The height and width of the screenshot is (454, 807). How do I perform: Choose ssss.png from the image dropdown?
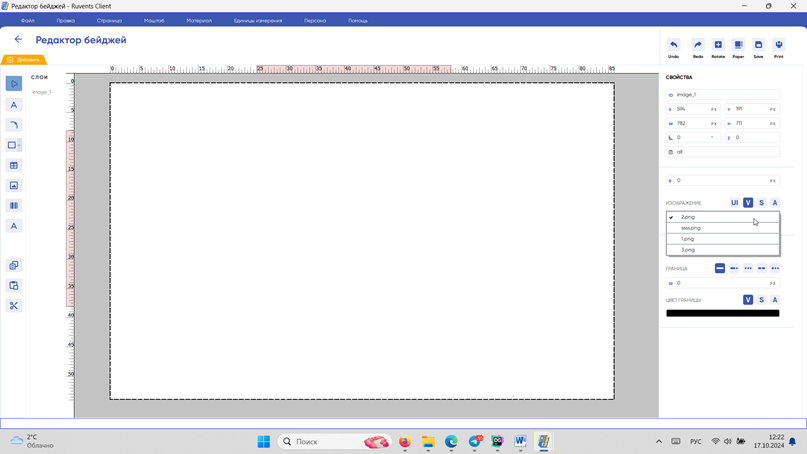tap(691, 228)
